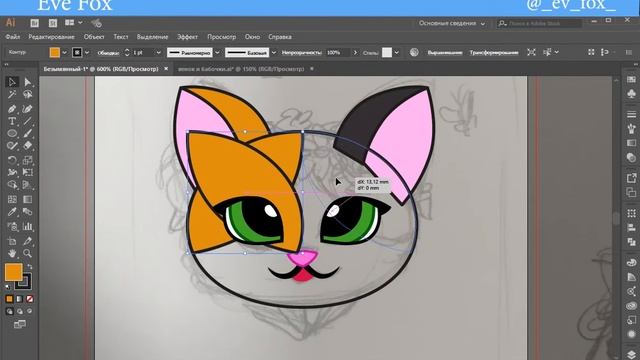
Task: Open workspace switcher Основные сведения
Action: click(x=452, y=23)
